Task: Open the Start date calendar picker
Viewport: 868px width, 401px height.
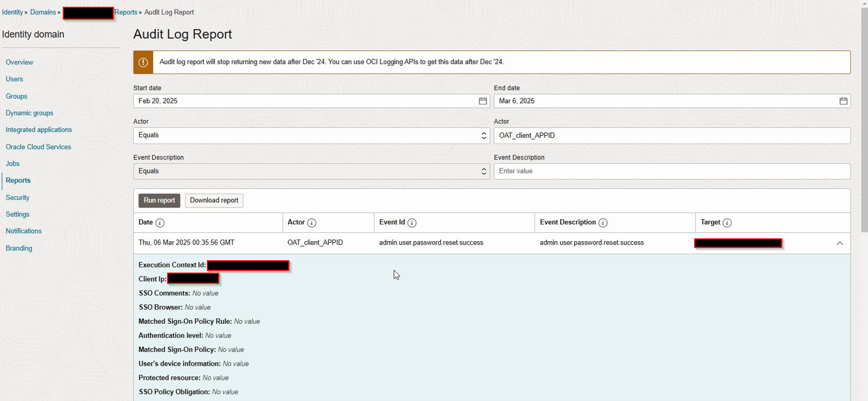Action: [483, 101]
